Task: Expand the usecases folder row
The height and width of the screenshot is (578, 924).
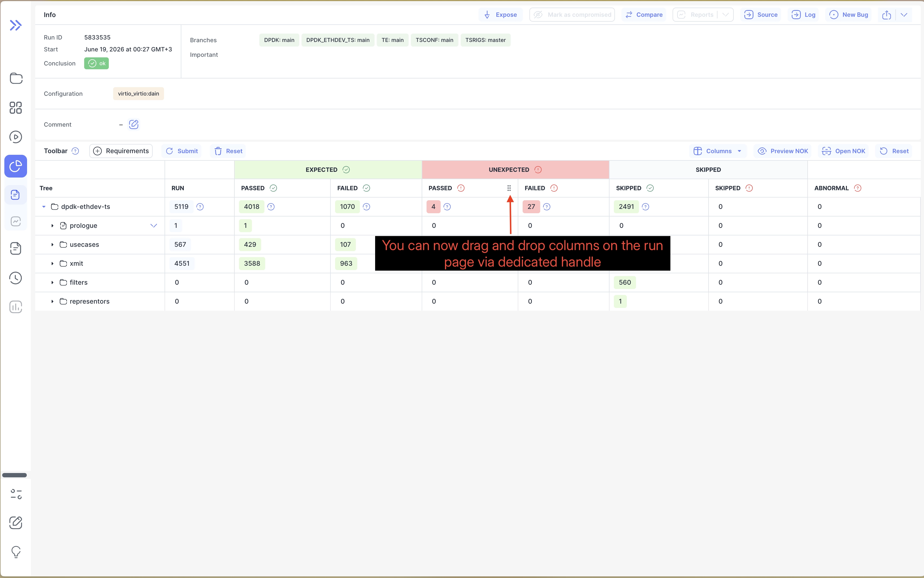Action: (53, 245)
